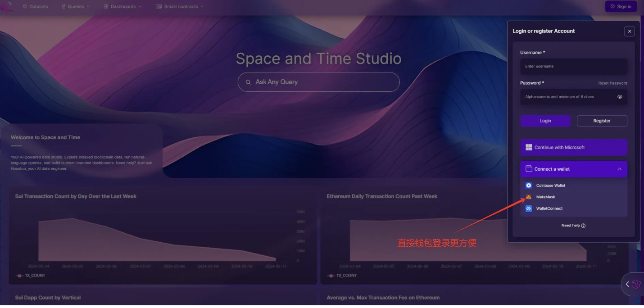Open the Datasets menu item
The height and width of the screenshot is (308, 644).
pos(35,7)
